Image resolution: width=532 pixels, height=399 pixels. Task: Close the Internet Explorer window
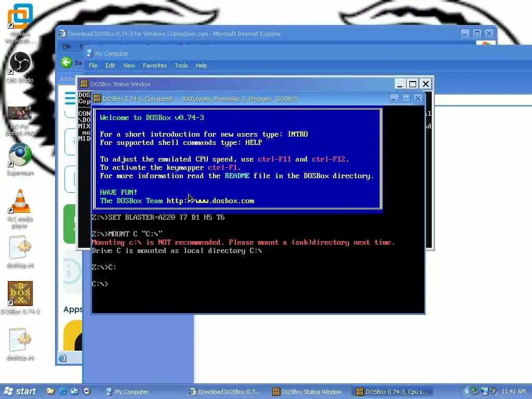click(489, 33)
